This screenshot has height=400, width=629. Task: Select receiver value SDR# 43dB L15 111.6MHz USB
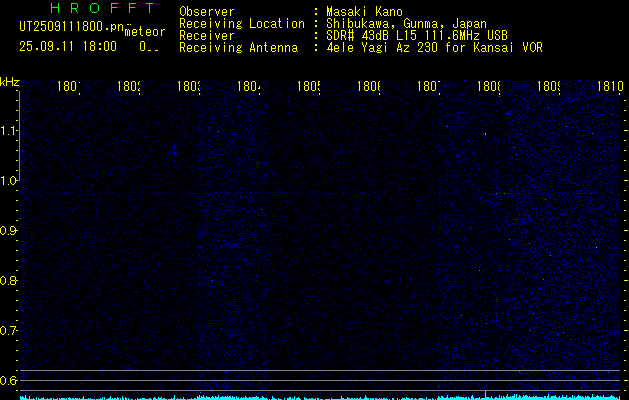tap(417, 36)
